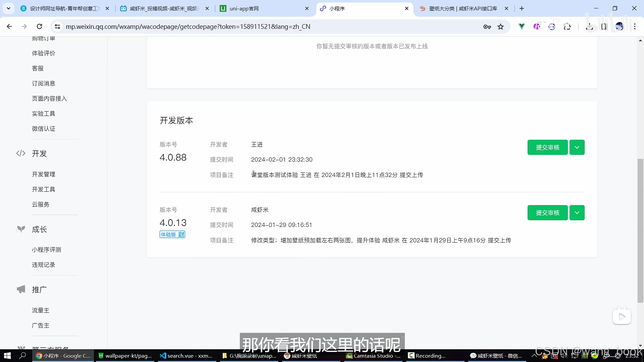Viewport: 644px width, 362px height.
Task: Close the uni-app官网 tab
Action: coord(307,8)
